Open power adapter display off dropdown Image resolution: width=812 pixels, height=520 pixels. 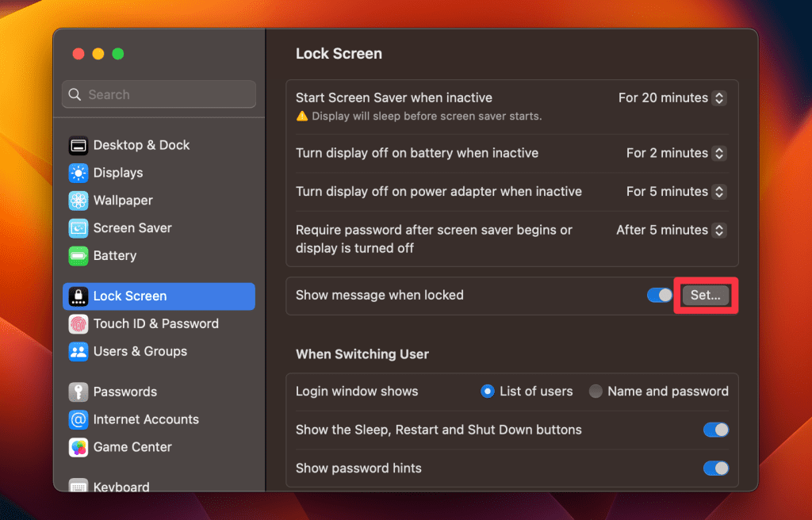tap(718, 192)
